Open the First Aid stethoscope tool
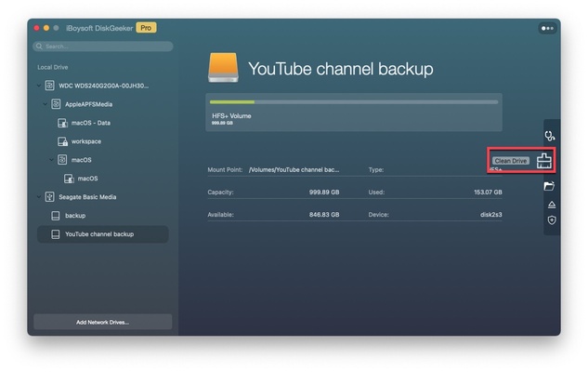This screenshot has width=588, height=372. pyautogui.click(x=551, y=137)
